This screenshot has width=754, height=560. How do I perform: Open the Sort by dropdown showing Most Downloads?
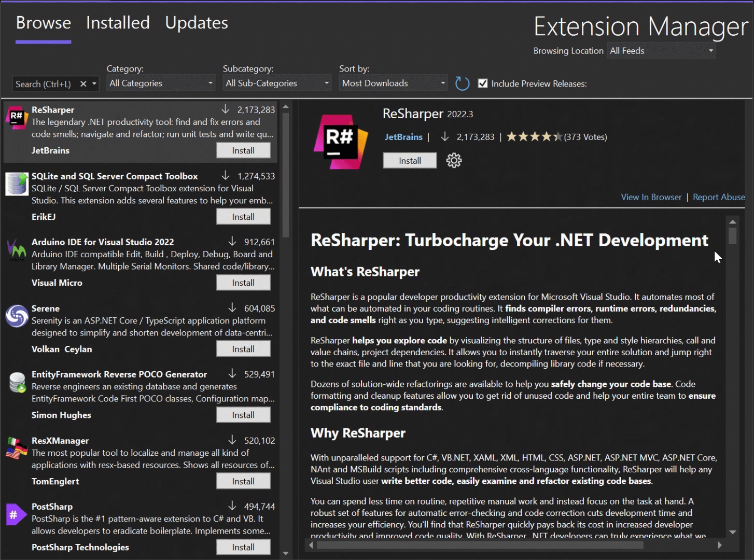393,83
